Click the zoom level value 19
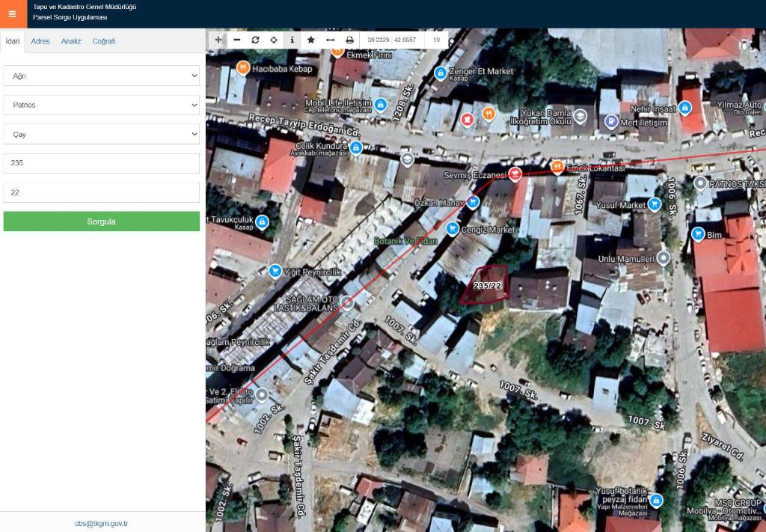766x532 pixels. coord(436,40)
